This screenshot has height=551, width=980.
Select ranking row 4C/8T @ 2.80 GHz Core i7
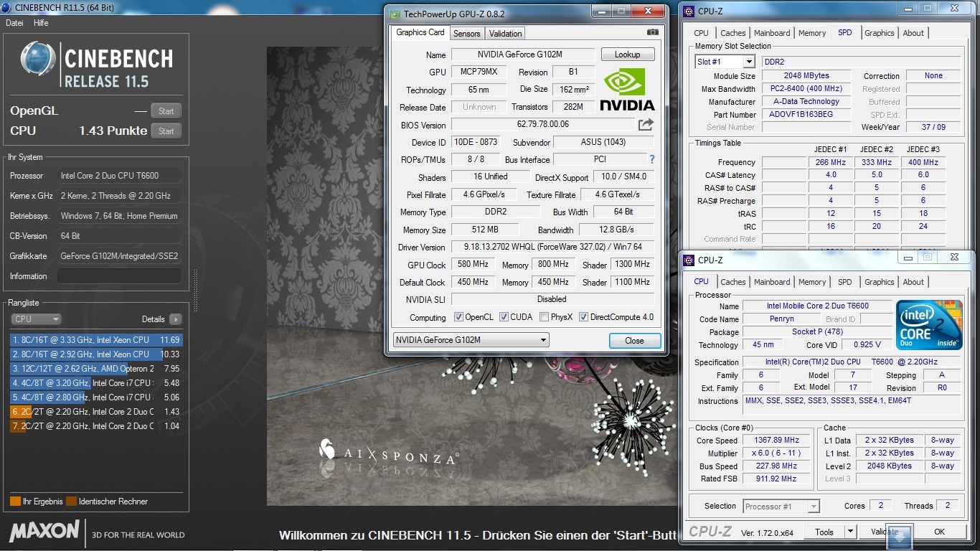click(96, 397)
